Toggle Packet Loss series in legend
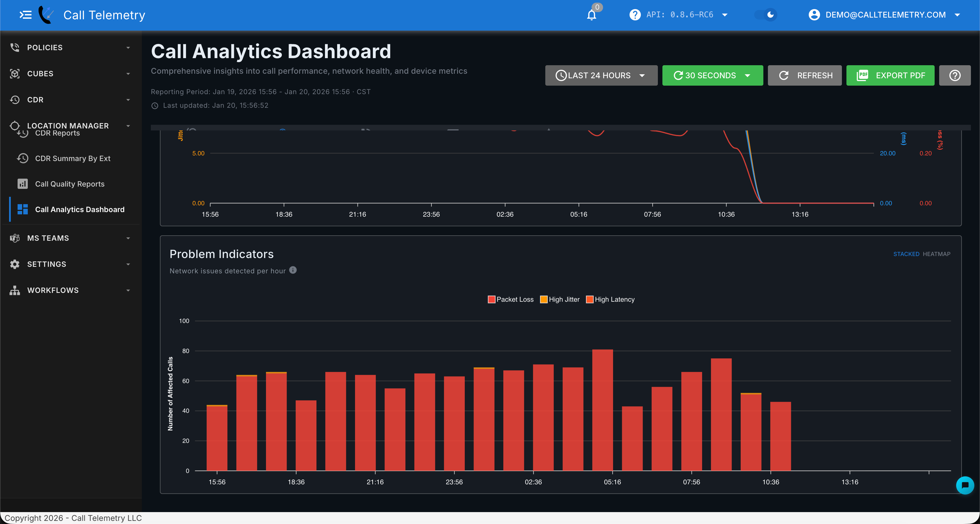The image size is (980, 524). point(510,299)
